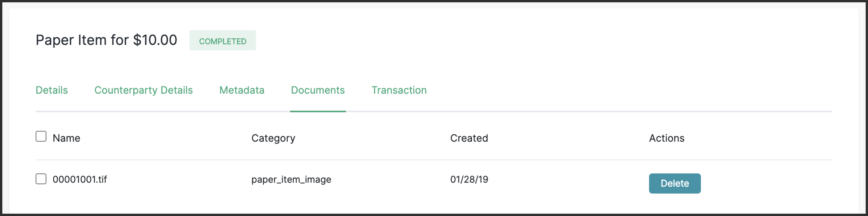This screenshot has height=216, width=868.
Task: Sort by the Created column header
Action: tap(469, 138)
